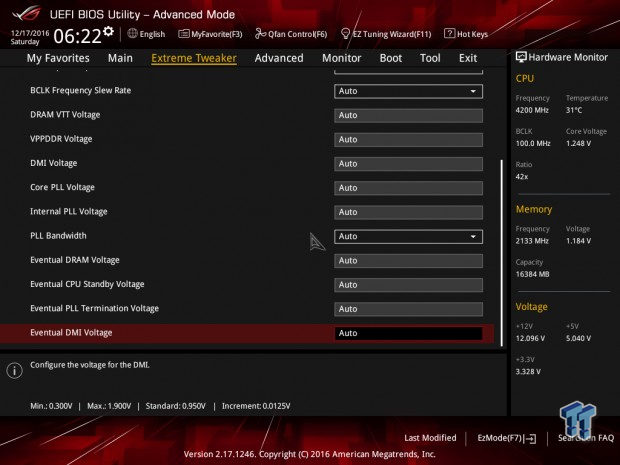
Task: Click CPU frequency 4200 MHz value
Action: 532,110
